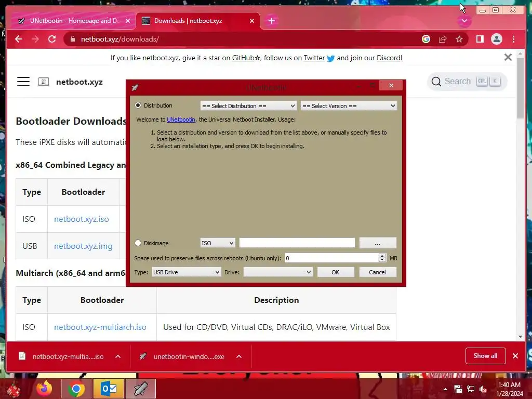This screenshot has width=532, height=399.
Task: Bookmark this page with the star icon
Action: coord(459,39)
